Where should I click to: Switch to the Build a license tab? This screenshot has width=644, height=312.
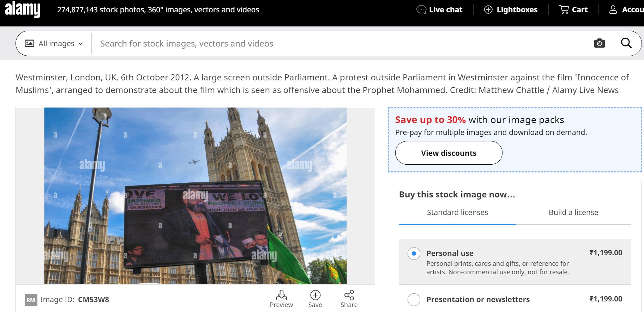573,213
